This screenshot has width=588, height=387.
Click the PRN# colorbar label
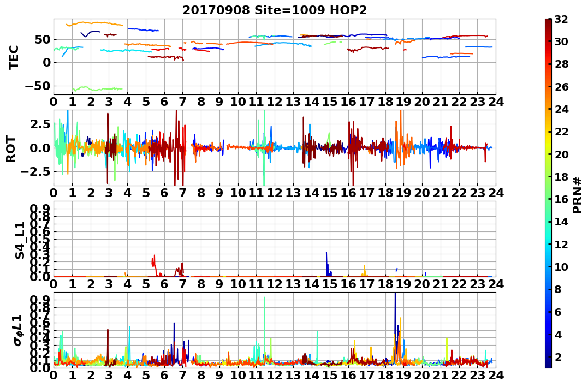[578, 195]
